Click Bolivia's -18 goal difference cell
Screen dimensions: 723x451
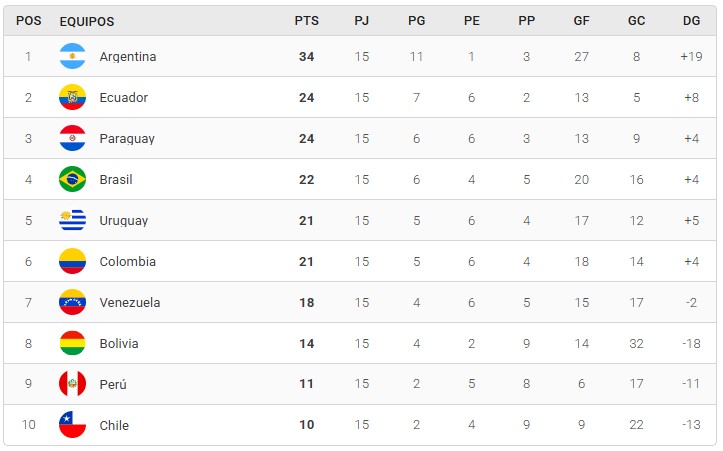[x=691, y=344]
